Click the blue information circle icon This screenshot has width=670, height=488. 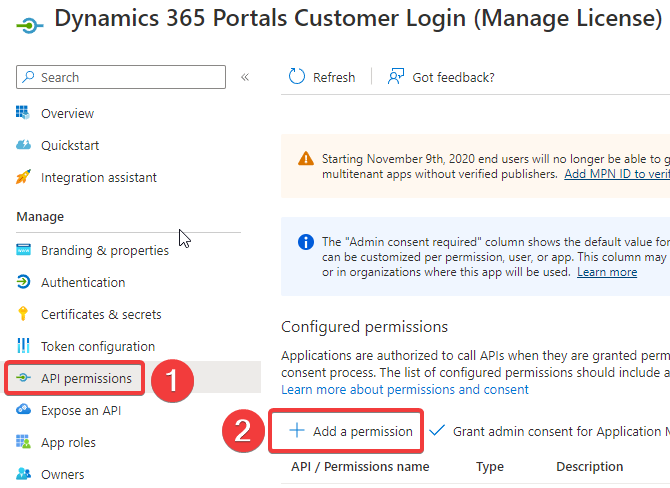click(x=306, y=242)
